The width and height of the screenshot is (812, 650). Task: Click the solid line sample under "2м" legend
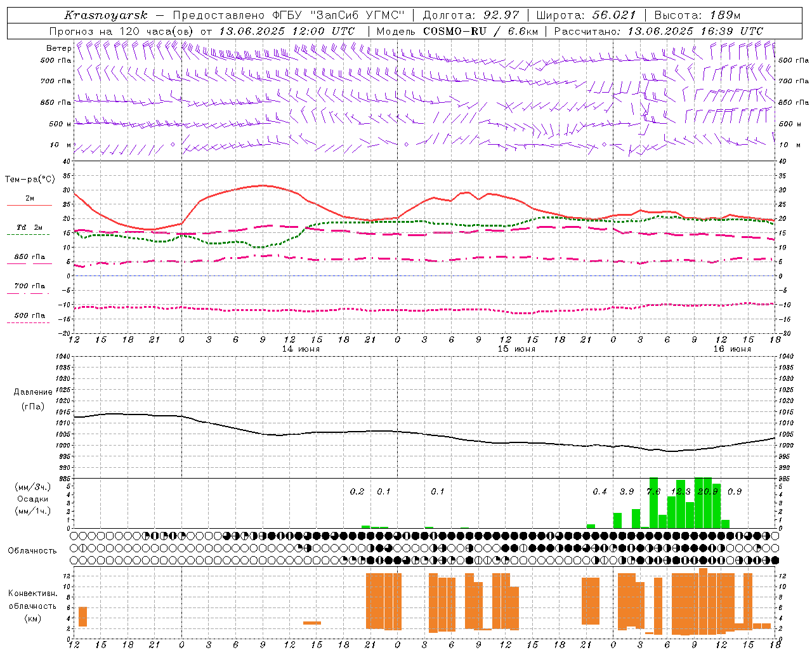pos(29,205)
